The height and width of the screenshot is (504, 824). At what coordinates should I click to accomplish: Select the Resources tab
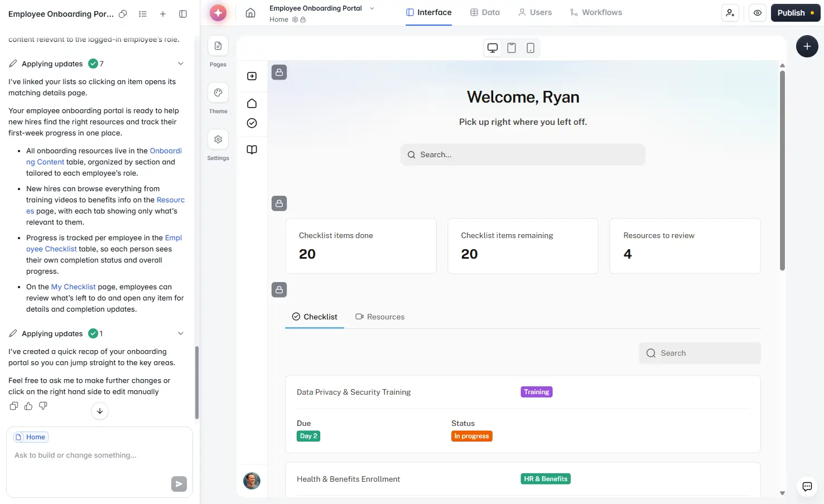click(x=380, y=317)
